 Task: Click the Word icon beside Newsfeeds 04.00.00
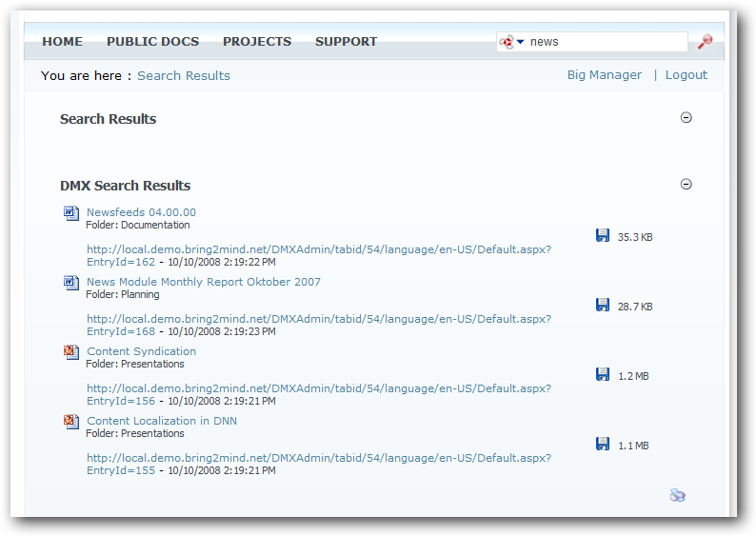coord(71,213)
